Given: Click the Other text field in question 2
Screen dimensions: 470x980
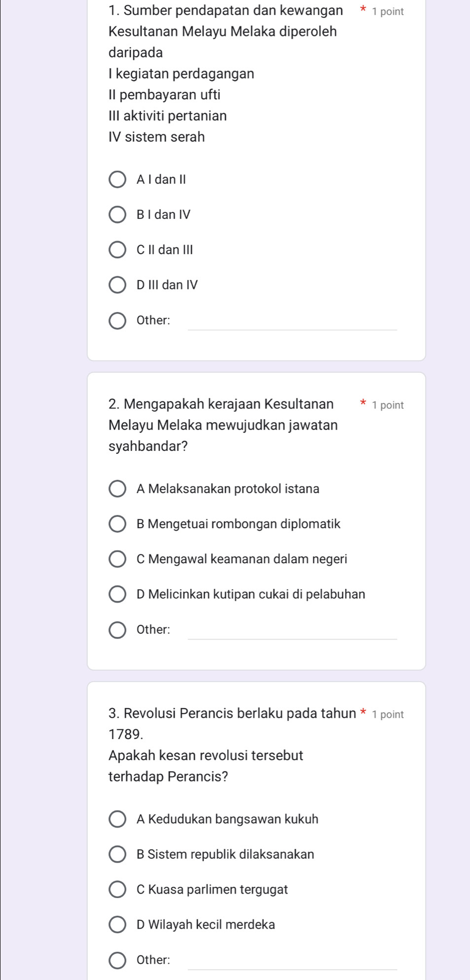Looking at the screenshot, I should 292,631.
